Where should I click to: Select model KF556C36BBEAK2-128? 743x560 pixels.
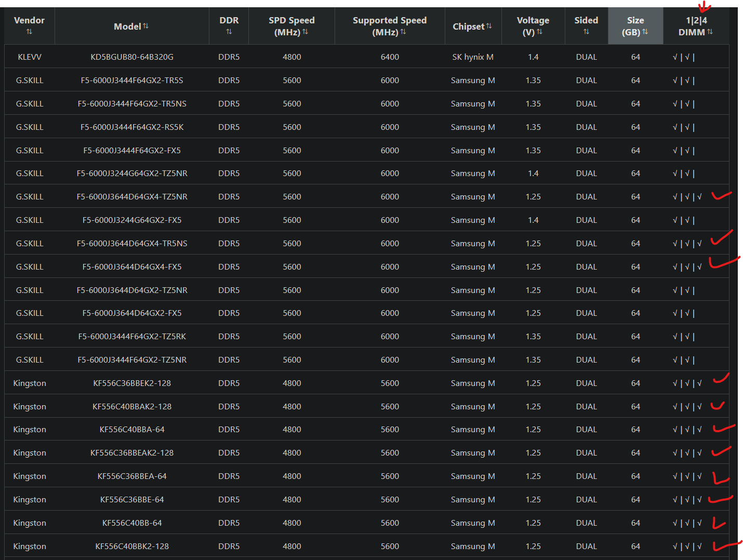[x=132, y=453]
